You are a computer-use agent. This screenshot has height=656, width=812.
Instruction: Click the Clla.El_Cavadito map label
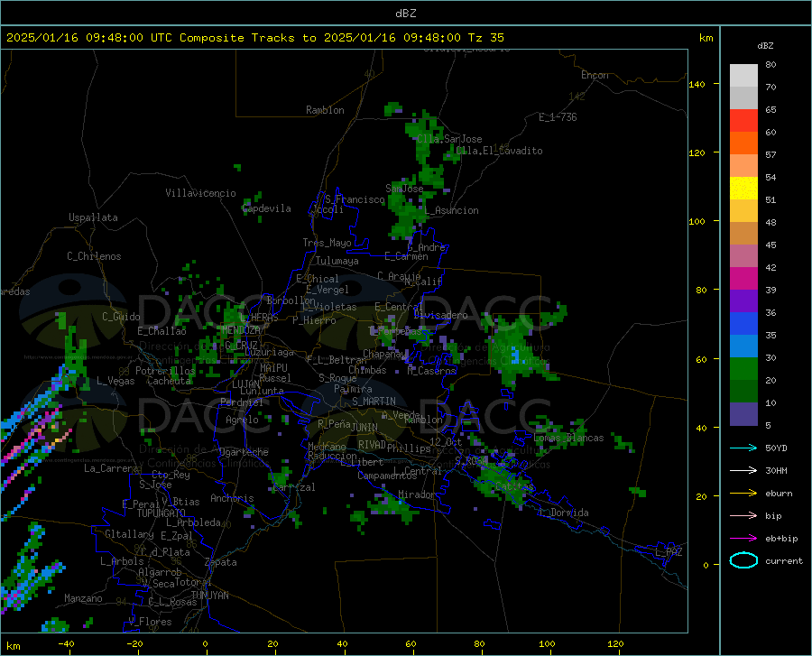499,151
